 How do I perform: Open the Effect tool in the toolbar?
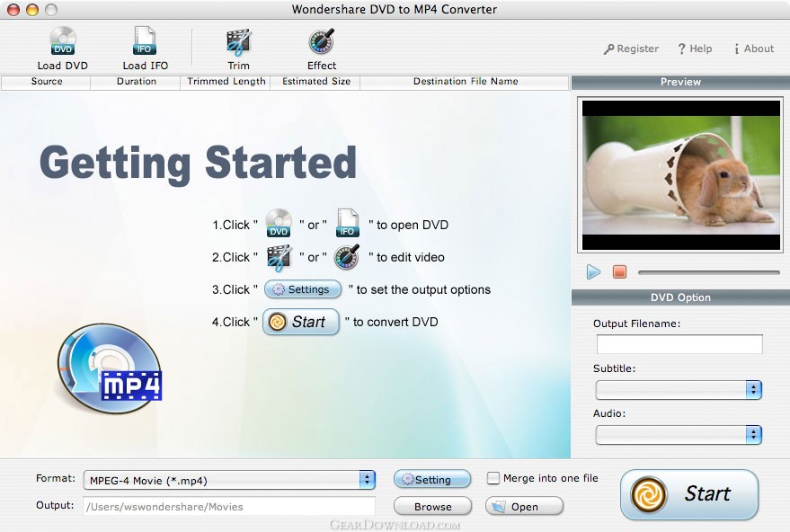click(x=322, y=49)
